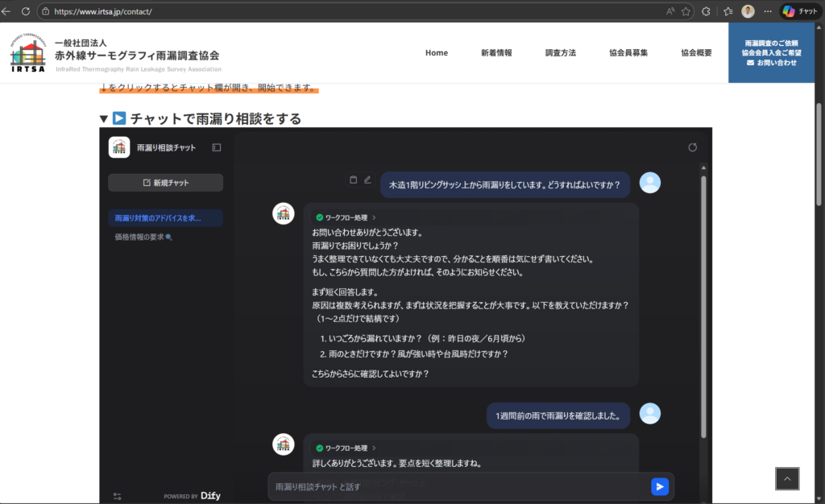The height and width of the screenshot is (504, 825).
Task: Open the browser extensions puzzle icon
Action: [x=707, y=11]
